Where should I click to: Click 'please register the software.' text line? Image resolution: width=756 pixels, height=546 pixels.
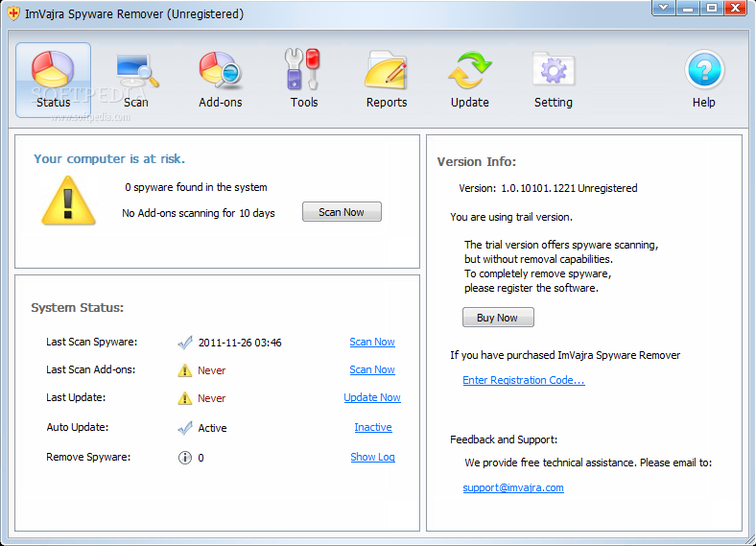click(x=531, y=289)
